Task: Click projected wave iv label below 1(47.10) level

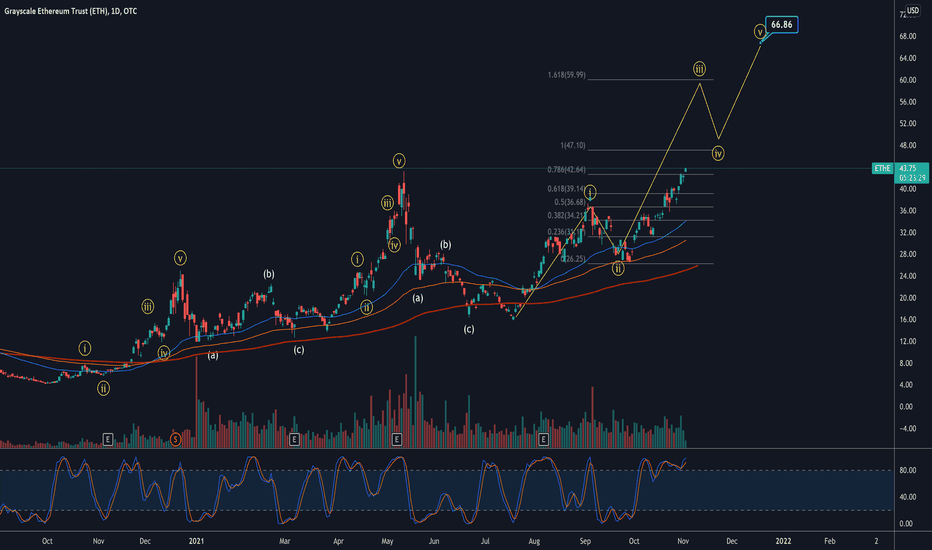Action: 718,153
